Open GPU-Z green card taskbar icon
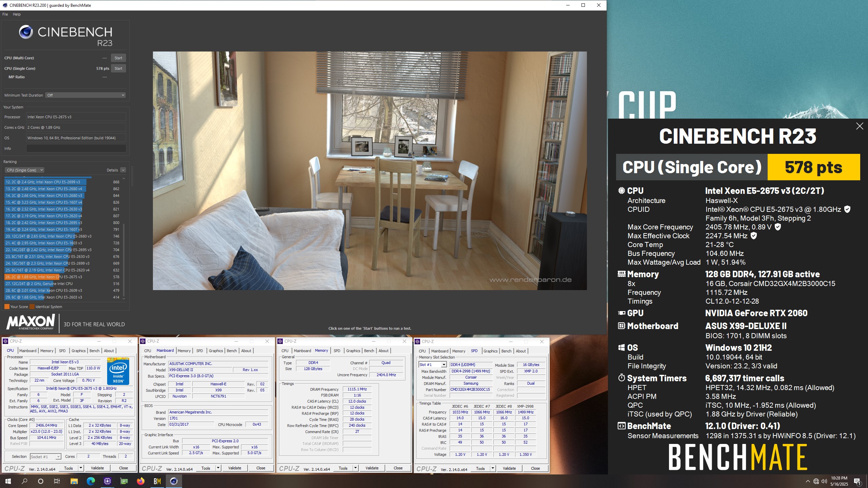 [x=124, y=481]
